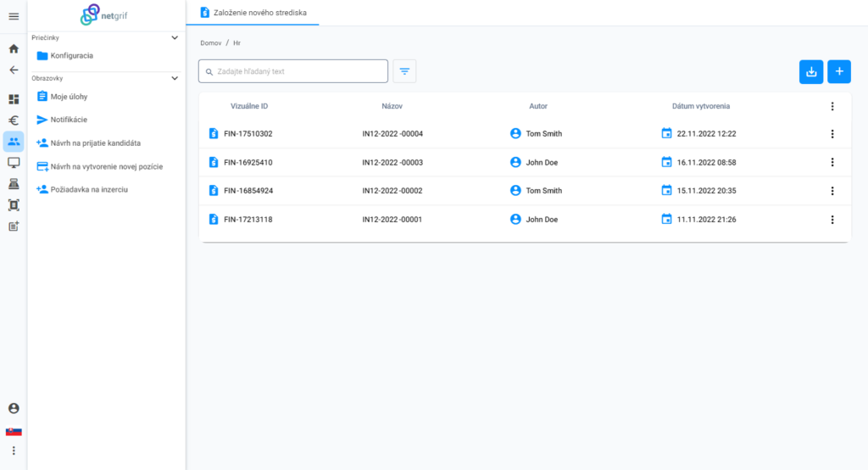This screenshot has height=470, width=868.
Task: Open the monitor icon in rail
Action: (14, 163)
